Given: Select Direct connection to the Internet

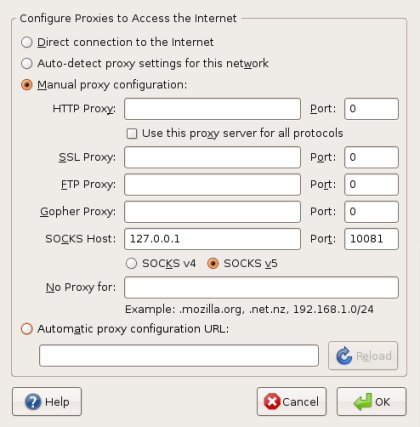Looking at the screenshot, I should 27,42.
